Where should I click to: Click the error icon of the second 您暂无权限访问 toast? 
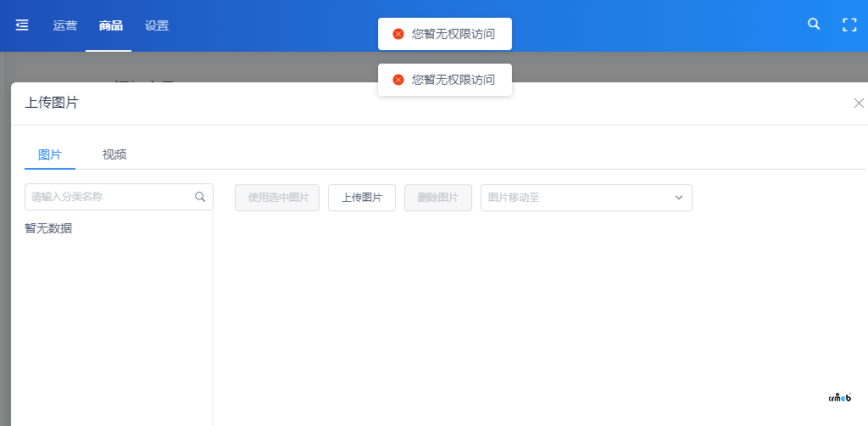click(398, 80)
